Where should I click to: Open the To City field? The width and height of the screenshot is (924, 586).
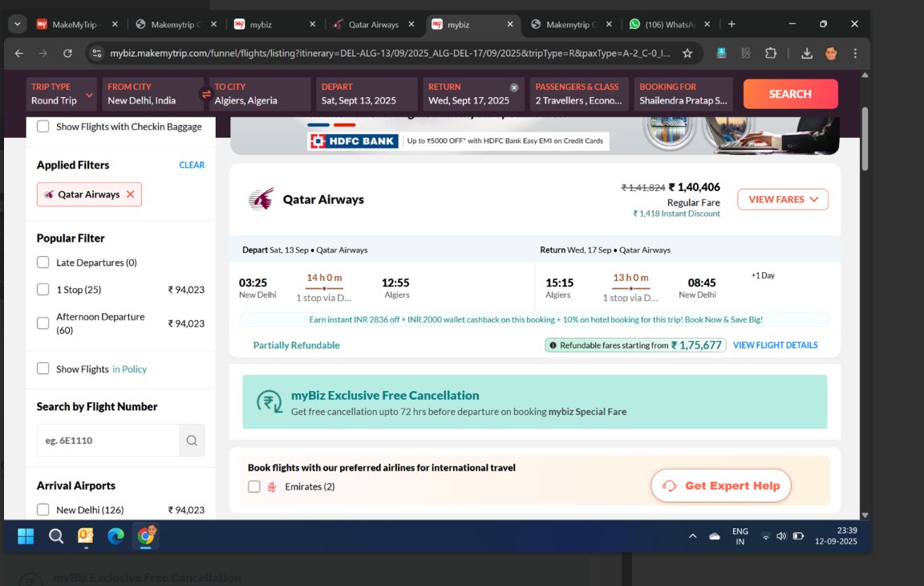click(260, 95)
